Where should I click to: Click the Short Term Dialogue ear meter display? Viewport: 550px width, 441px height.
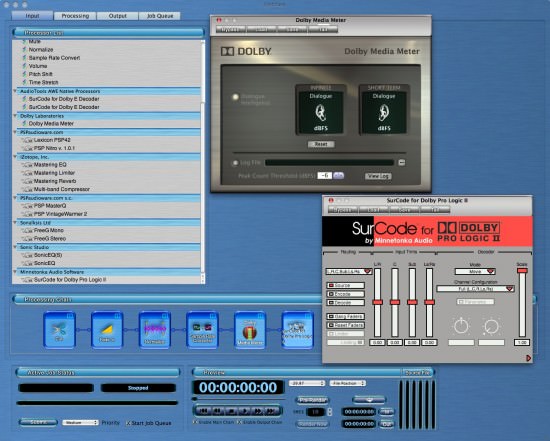tap(384, 112)
